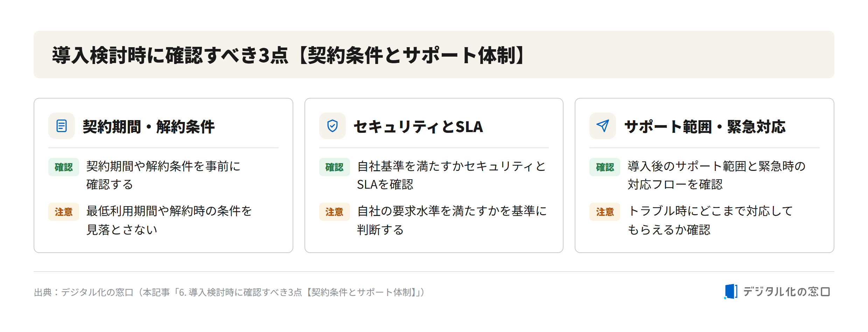Select the text 最低利用期間や解約時の条件を見落とさない

(x=169, y=220)
